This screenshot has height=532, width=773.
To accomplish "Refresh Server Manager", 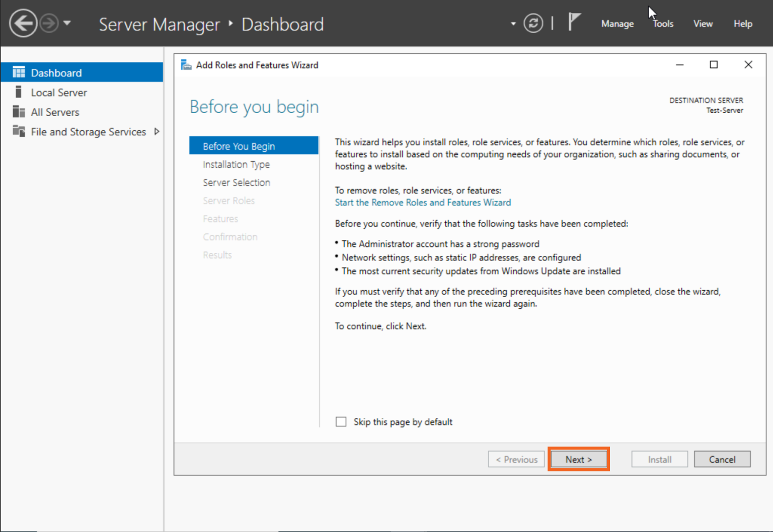I will [x=533, y=23].
